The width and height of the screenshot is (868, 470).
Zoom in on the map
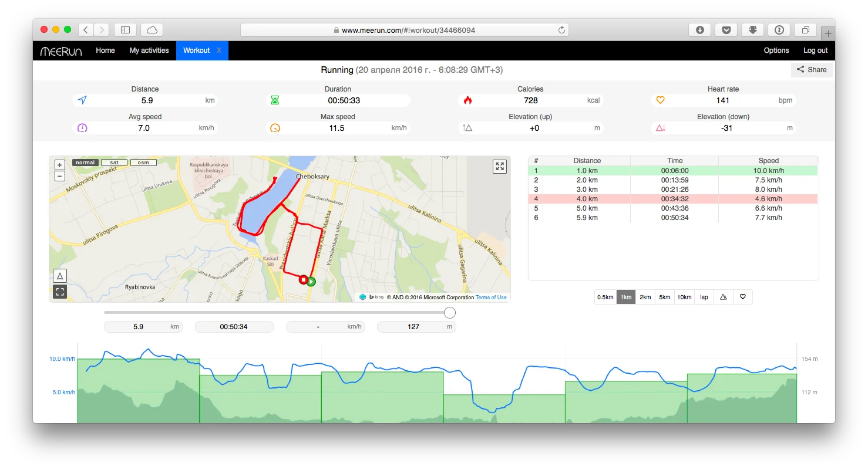(x=59, y=165)
